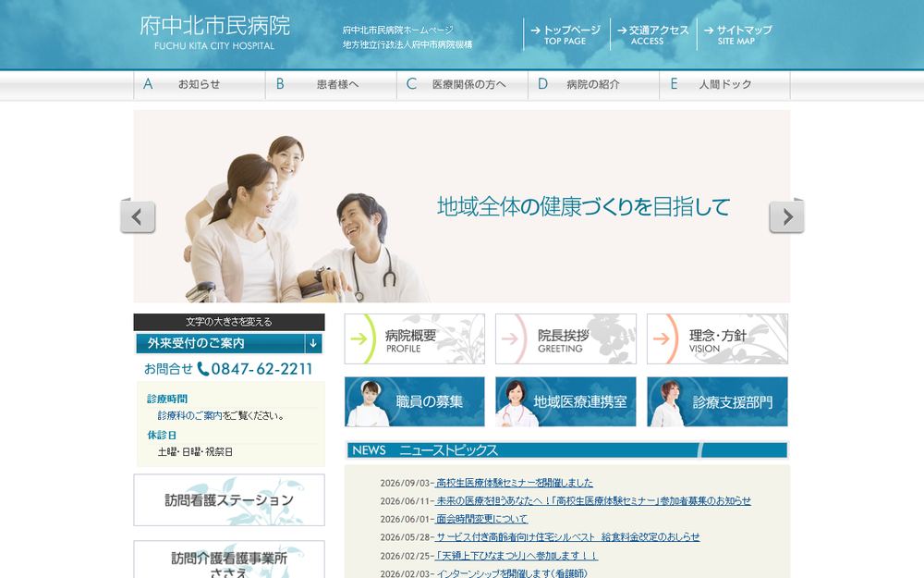Click 休診日 heading
Screen dimensions: 924x578
162,435
